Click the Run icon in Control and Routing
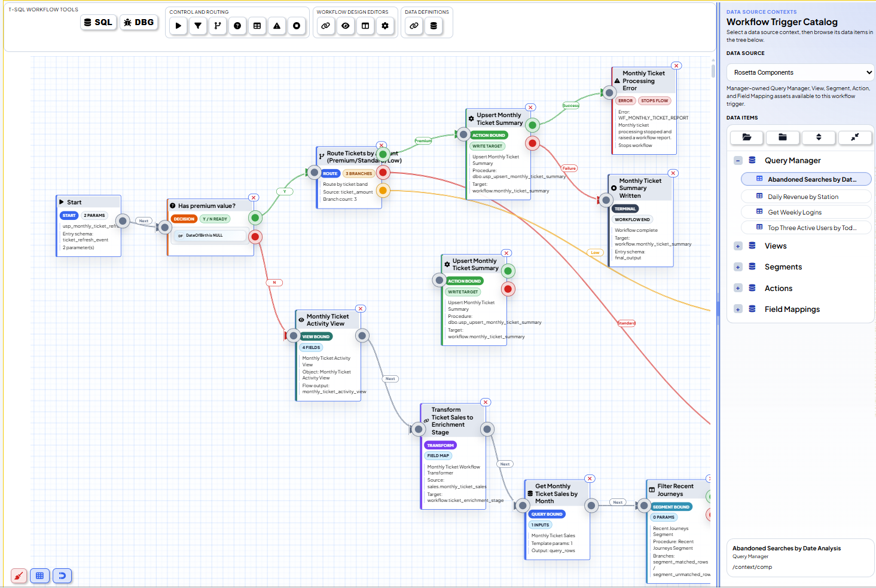 pyautogui.click(x=178, y=26)
